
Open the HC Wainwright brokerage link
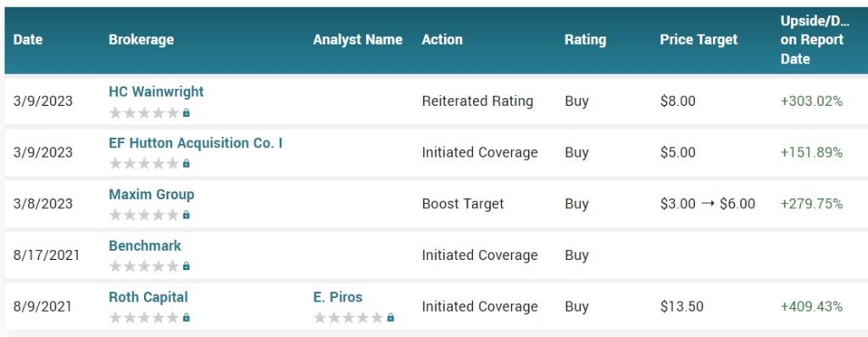click(156, 91)
